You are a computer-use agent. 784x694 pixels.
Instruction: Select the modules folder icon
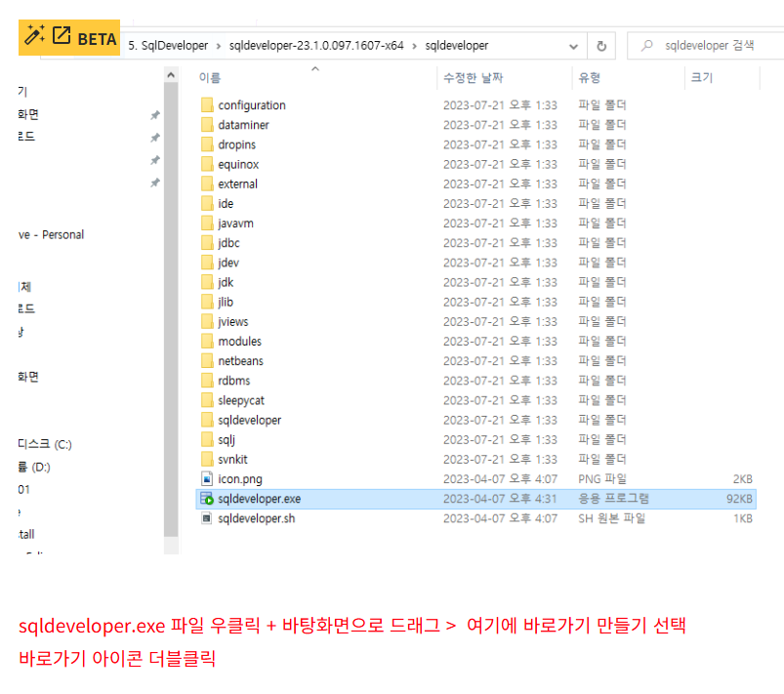207,341
